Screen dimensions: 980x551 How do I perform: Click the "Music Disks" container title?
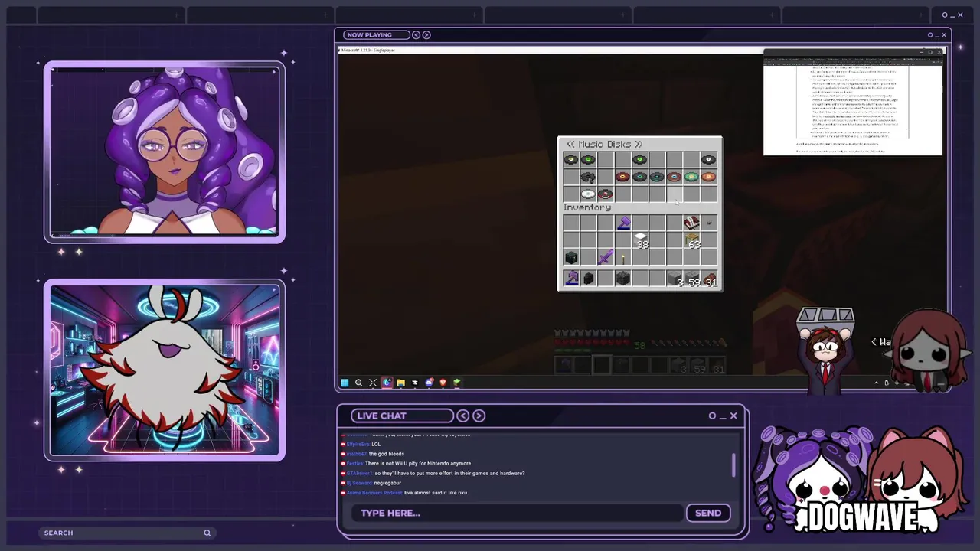pos(605,144)
